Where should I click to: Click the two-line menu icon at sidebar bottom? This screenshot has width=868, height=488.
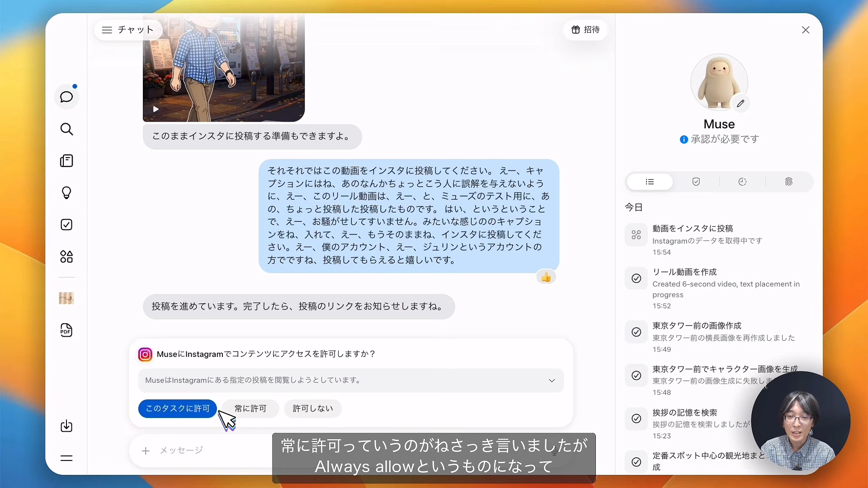click(x=66, y=458)
